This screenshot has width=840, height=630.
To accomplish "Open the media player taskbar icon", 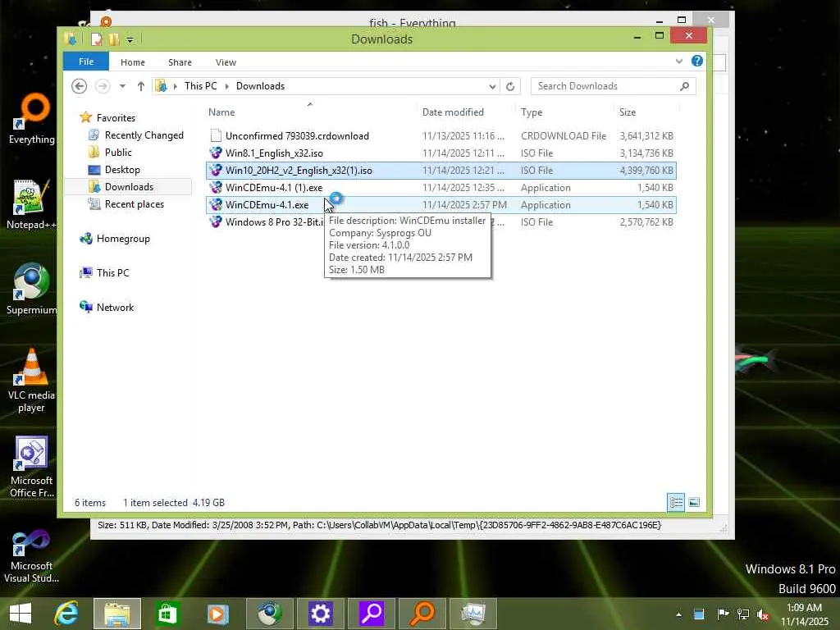I will tap(217, 614).
